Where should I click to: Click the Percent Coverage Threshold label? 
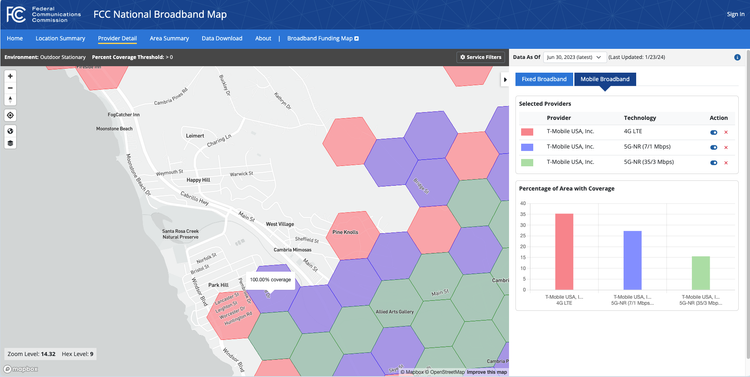tap(132, 57)
